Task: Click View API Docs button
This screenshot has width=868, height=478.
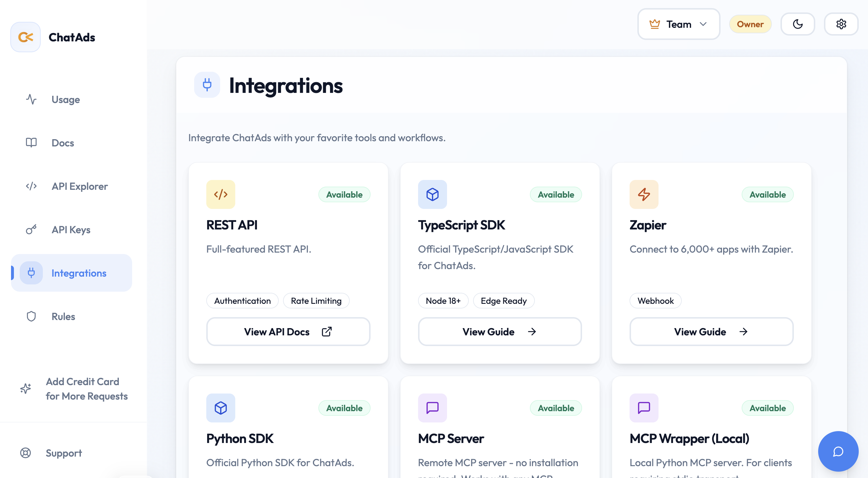Action: pyautogui.click(x=288, y=332)
